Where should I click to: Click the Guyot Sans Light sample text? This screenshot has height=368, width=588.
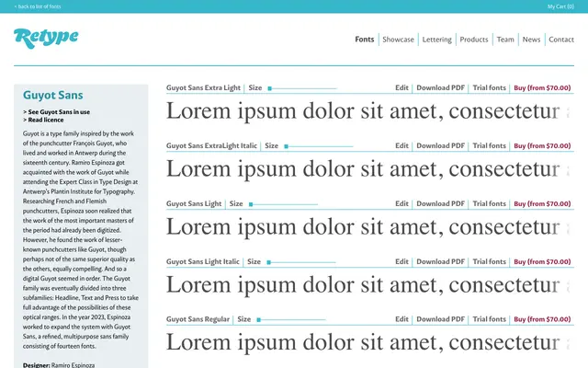pyautogui.click(x=369, y=227)
